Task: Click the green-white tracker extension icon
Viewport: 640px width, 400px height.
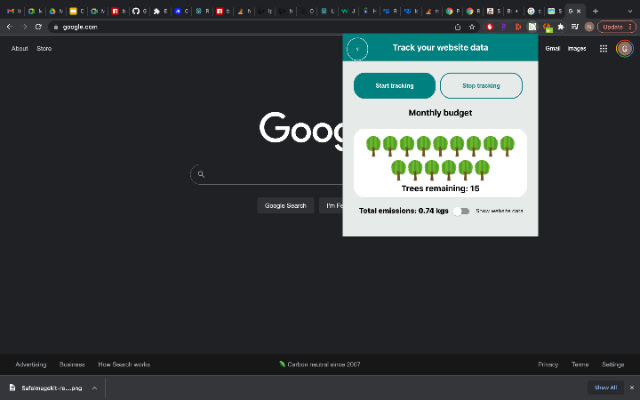Action: tap(532, 27)
